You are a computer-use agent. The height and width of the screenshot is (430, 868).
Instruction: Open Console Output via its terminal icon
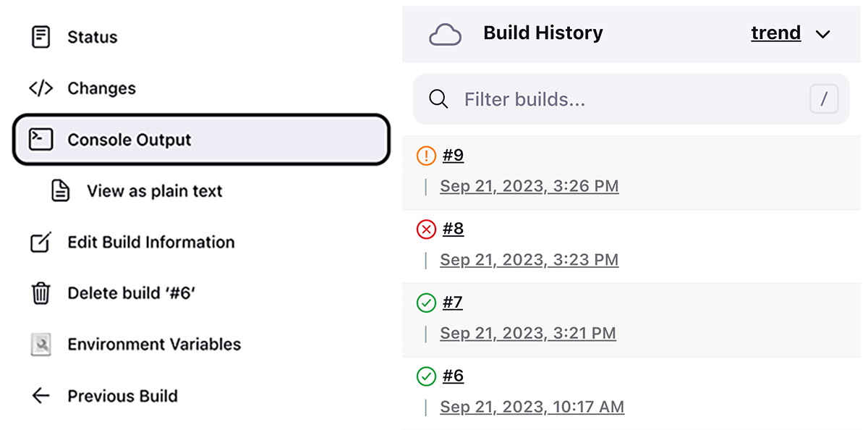click(41, 139)
